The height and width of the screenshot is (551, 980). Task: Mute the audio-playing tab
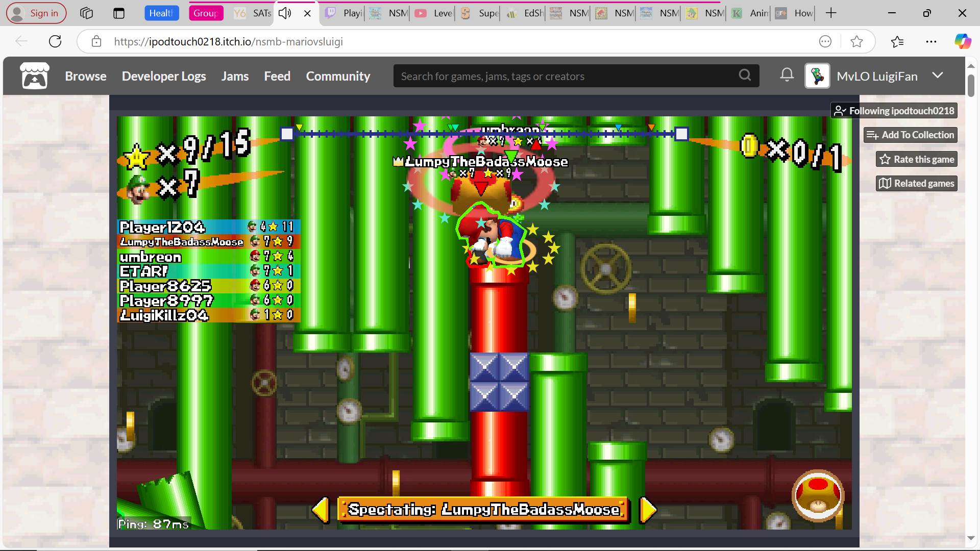tap(285, 13)
